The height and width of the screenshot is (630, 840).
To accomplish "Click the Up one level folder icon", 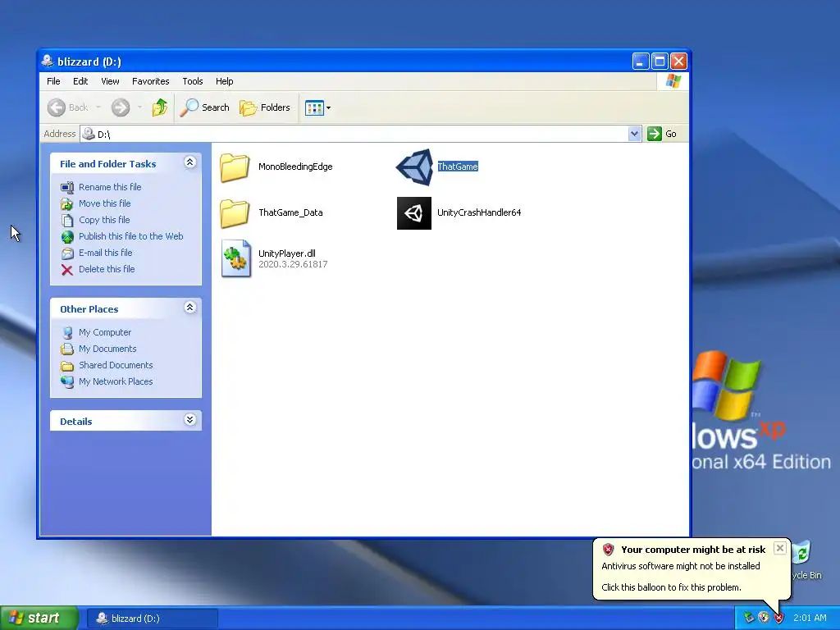I will [160, 107].
